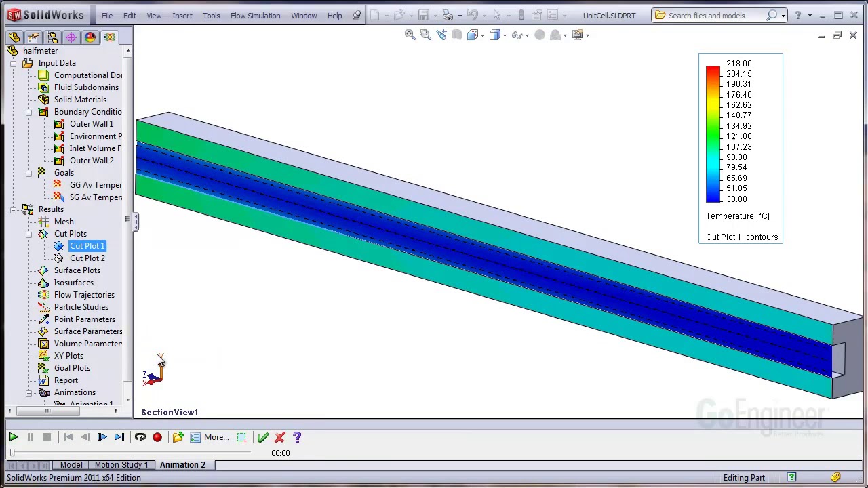Switch to Motion Study 1 tab
The image size is (868, 488).
point(121,465)
